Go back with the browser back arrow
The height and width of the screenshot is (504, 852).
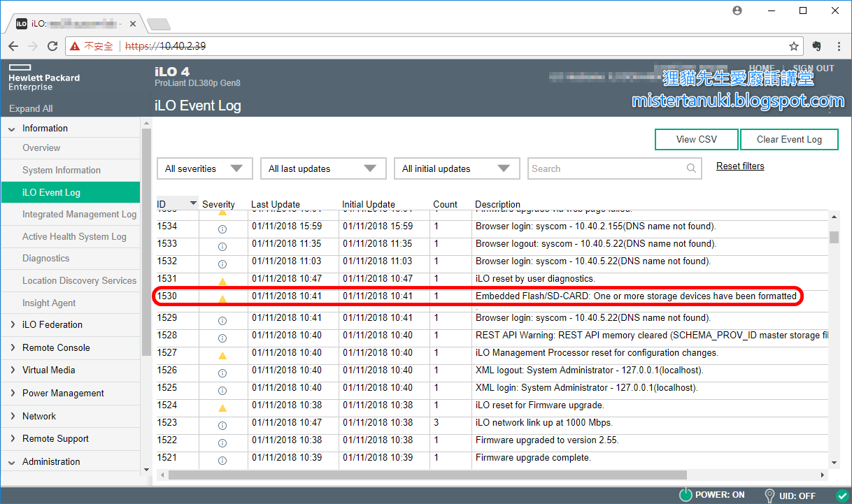[13, 46]
